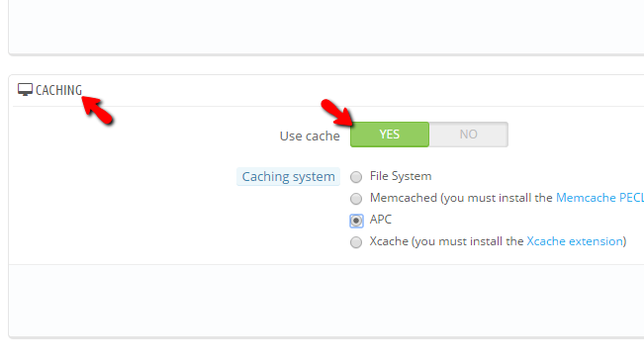Click the CACHING panel heading text
The image size is (644, 362).
tap(58, 90)
